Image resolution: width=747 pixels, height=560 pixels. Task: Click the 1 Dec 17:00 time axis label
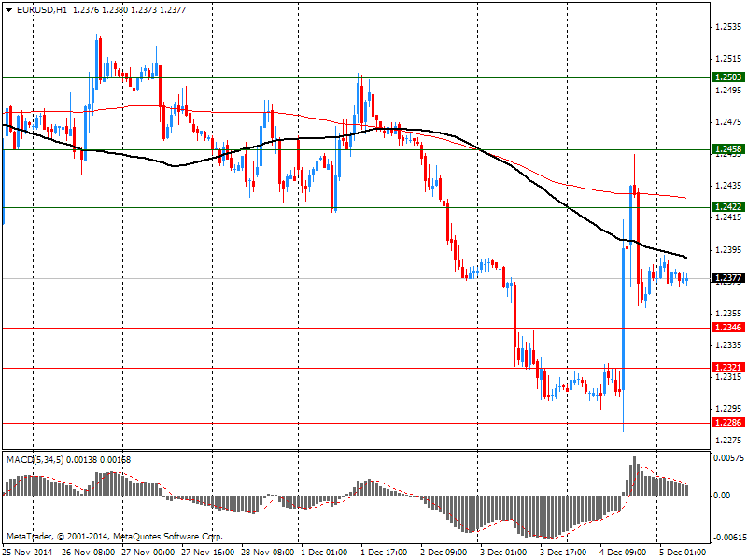(x=384, y=553)
